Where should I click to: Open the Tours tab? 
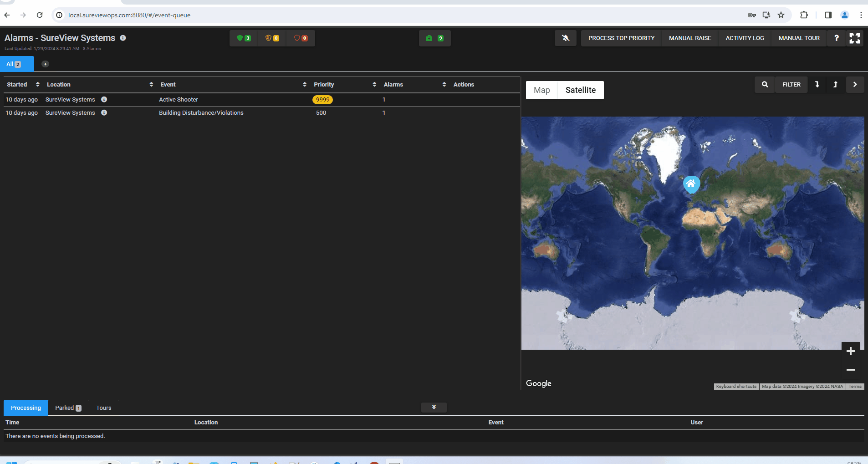tap(104, 408)
